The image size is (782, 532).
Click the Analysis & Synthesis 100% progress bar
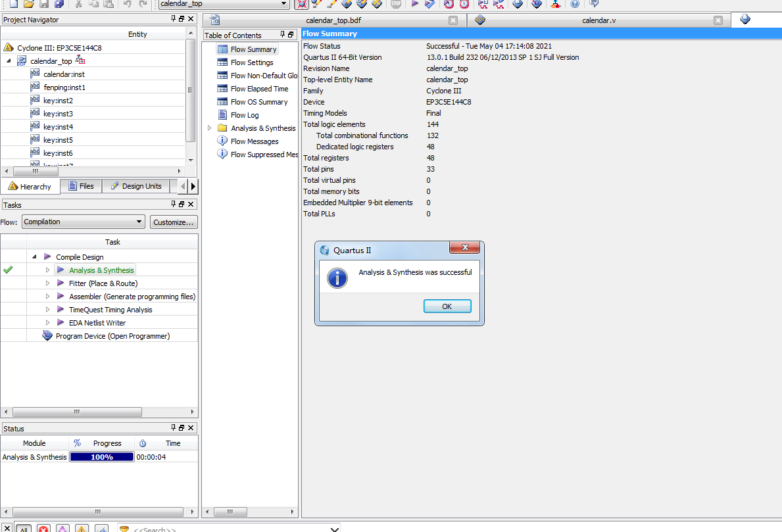[102, 456]
